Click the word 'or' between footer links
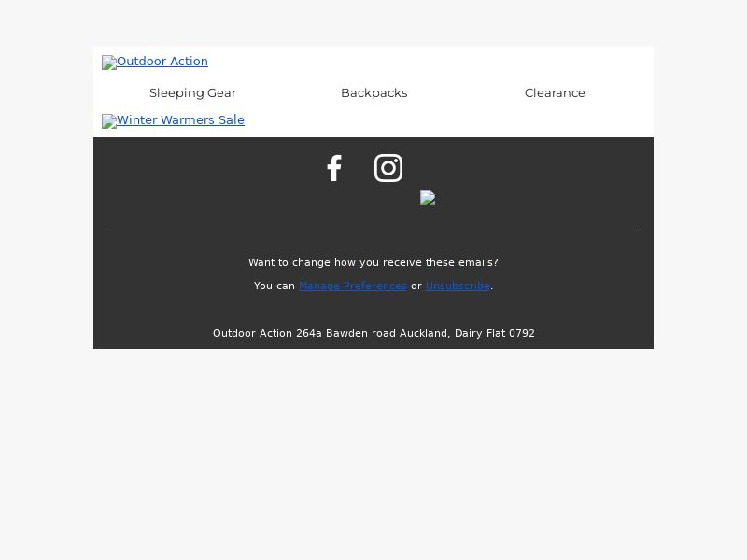 416,287
